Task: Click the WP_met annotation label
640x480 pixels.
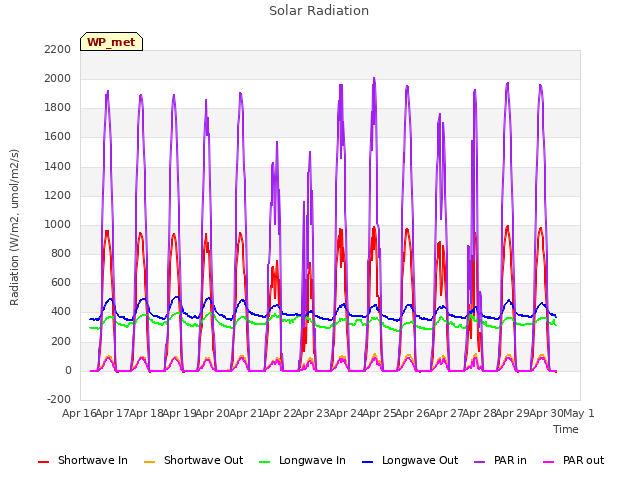Action: tap(111, 42)
